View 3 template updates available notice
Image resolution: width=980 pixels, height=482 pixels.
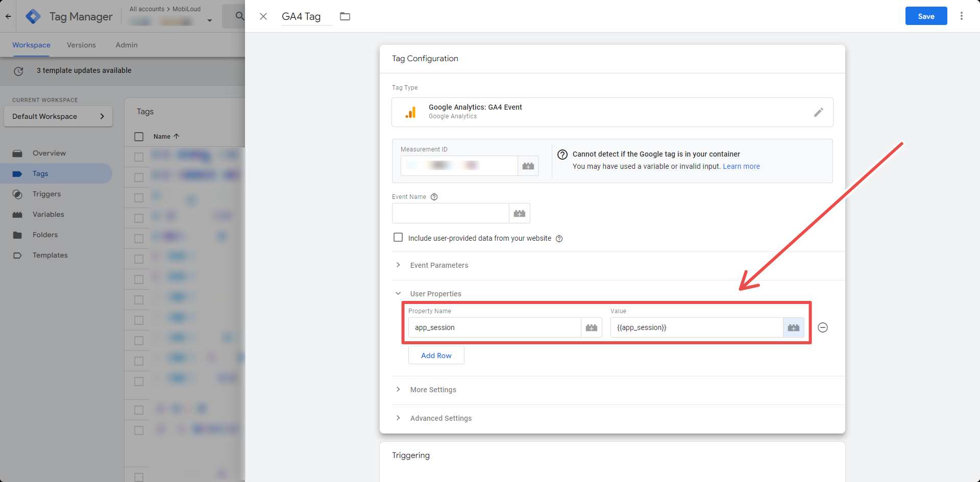pos(84,70)
